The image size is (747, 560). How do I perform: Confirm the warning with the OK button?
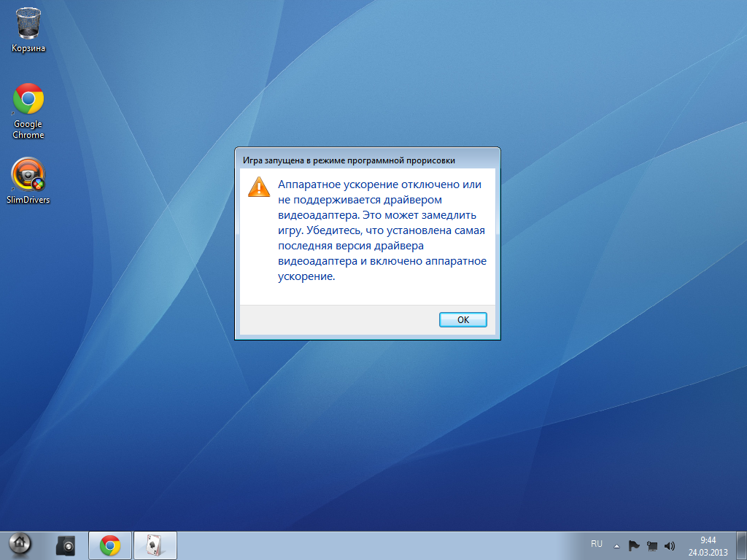click(x=462, y=319)
